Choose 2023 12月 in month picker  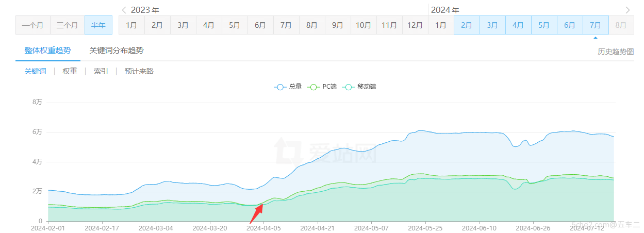pos(415,25)
